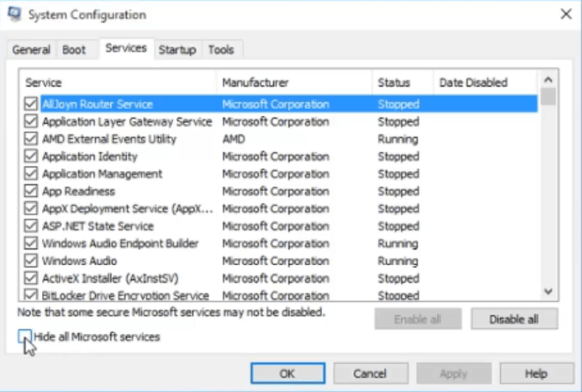Uncheck the App Readiness checkbox
The height and width of the screenshot is (392, 582).
pos(31,192)
